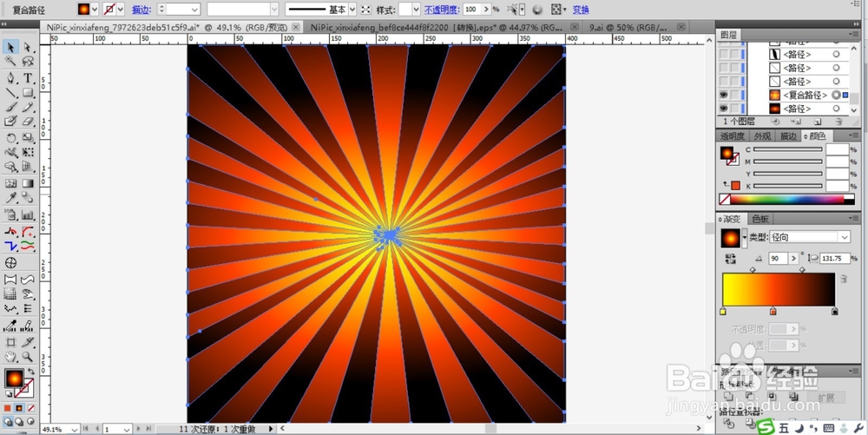
Task: Activate the Zoom tool
Action: point(28,357)
